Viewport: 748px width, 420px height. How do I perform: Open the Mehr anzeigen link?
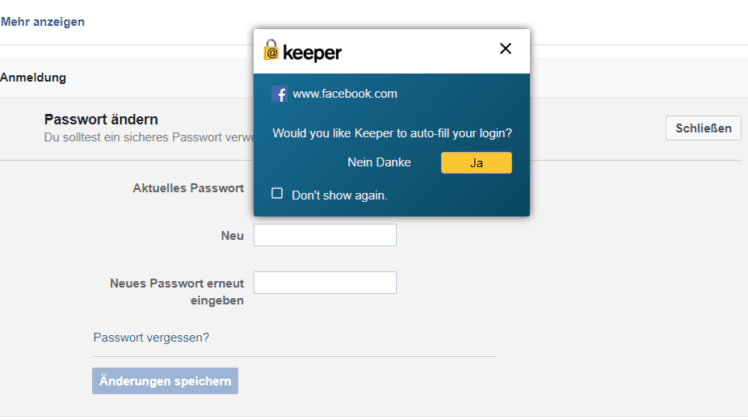click(42, 21)
